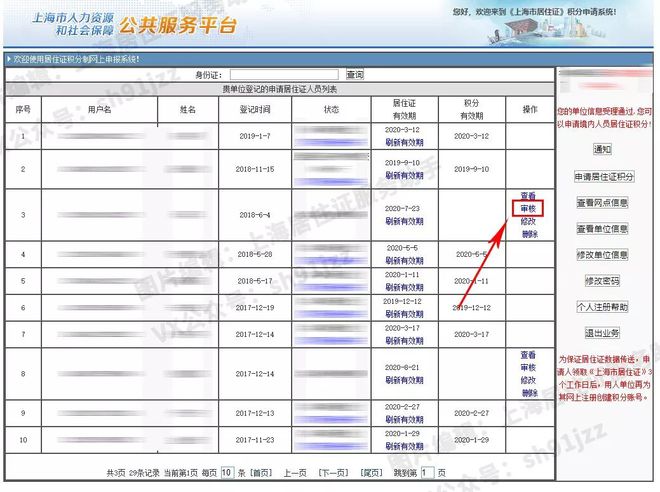Click 查看 link in row 3
Viewport: 660px width, 492px height.
point(528,195)
